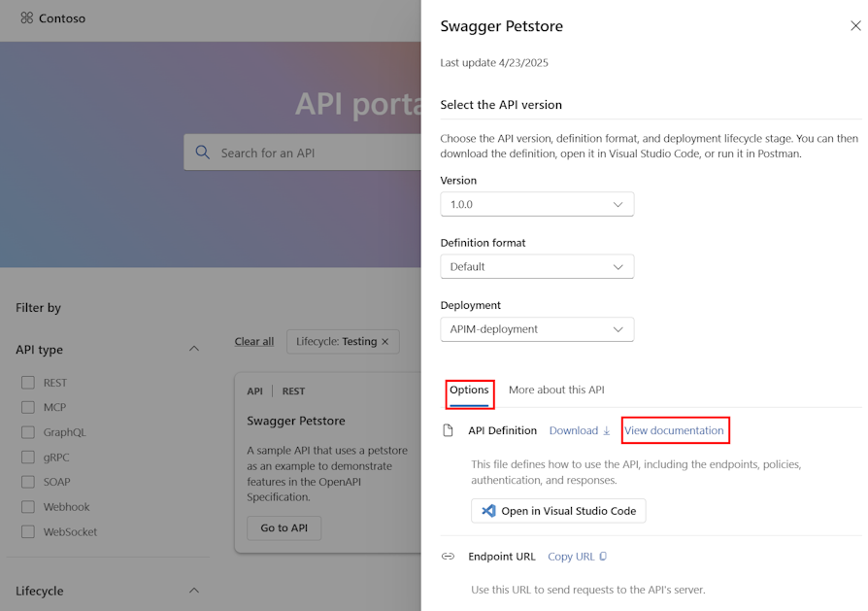The image size is (868, 611).
Task: Remove the Lifecycle: Testing filter chip
Action: tap(384, 341)
